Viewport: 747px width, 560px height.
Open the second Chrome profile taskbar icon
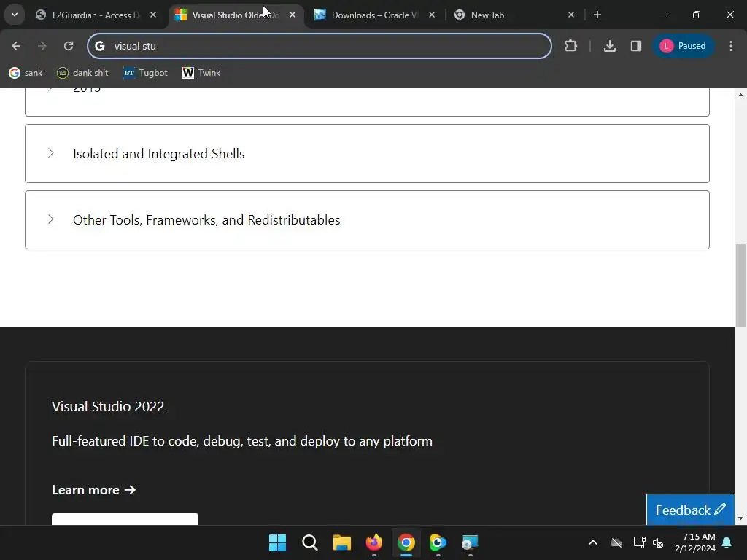click(438, 542)
